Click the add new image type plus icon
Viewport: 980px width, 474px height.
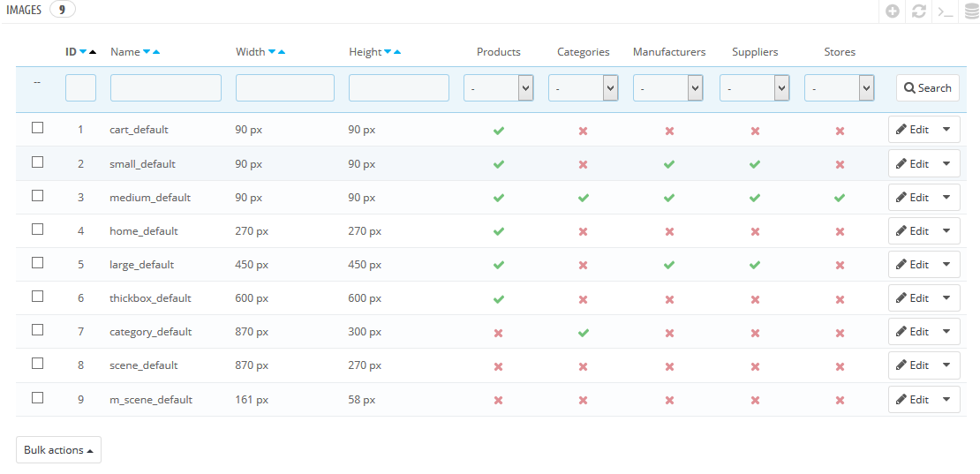[893, 11]
